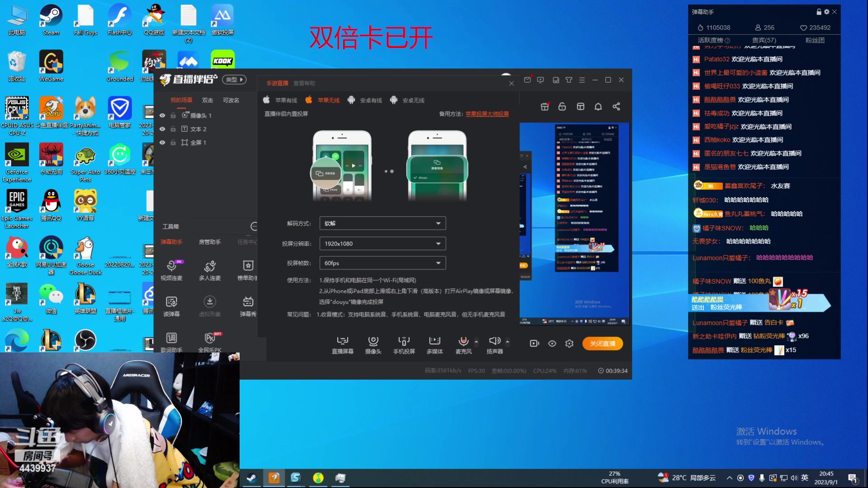Open the 解码方式 decoding dropdown
Viewport: 868px width, 488px height.
click(x=382, y=223)
